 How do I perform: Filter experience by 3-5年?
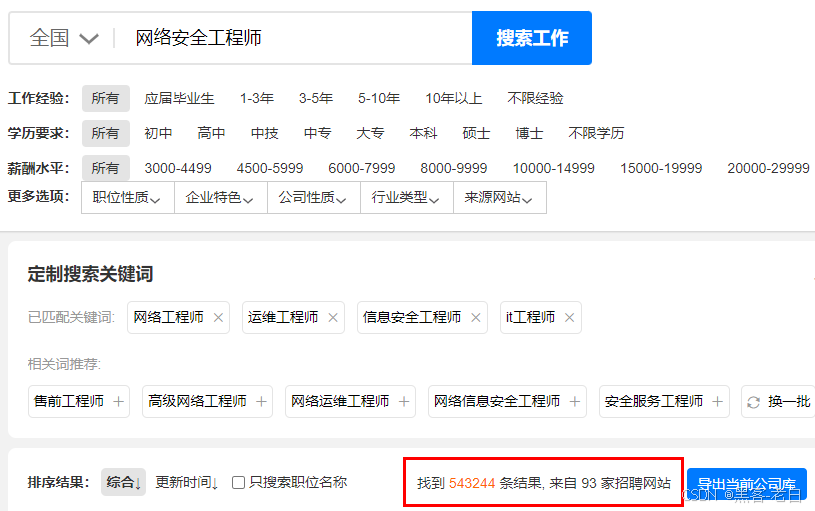[316, 98]
